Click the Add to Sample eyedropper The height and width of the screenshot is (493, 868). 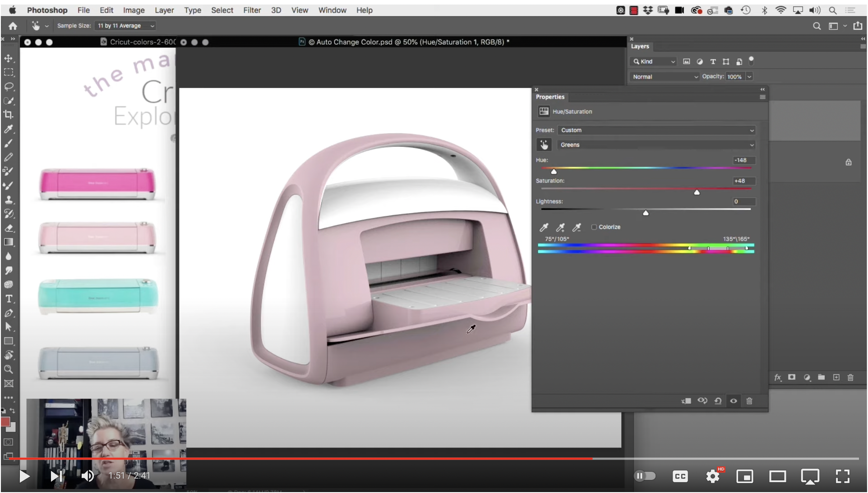pos(560,228)
